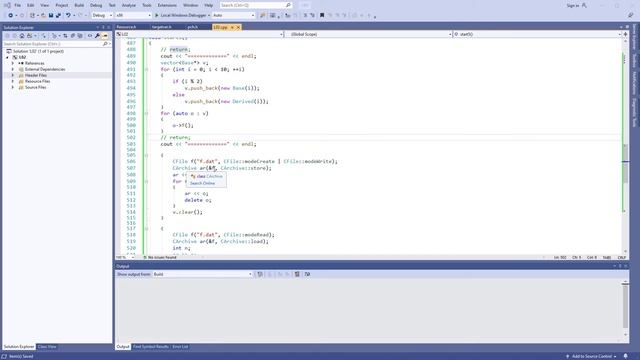Image resolution: width=640 pixels, height=360 pixels.
Task: Expand the Source Files folder
Action: click(13, 87)
